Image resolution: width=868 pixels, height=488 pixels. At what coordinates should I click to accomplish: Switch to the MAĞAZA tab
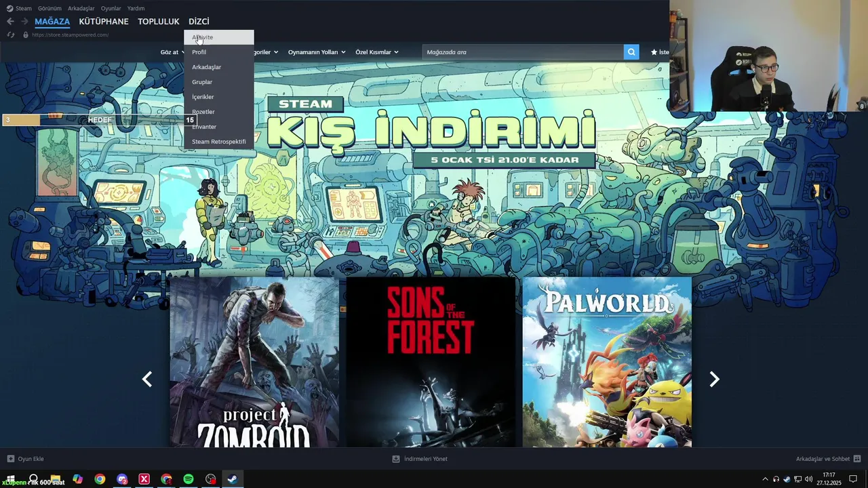point(52,22)
